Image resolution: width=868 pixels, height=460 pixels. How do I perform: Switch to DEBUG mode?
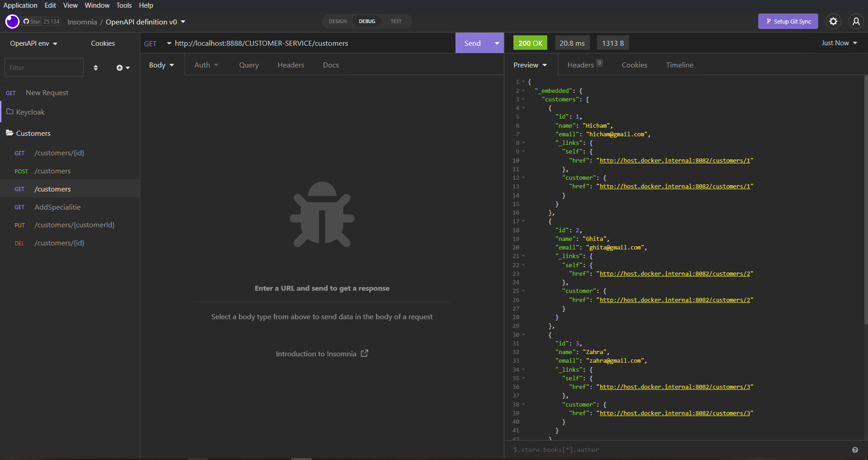coord(367,21)
